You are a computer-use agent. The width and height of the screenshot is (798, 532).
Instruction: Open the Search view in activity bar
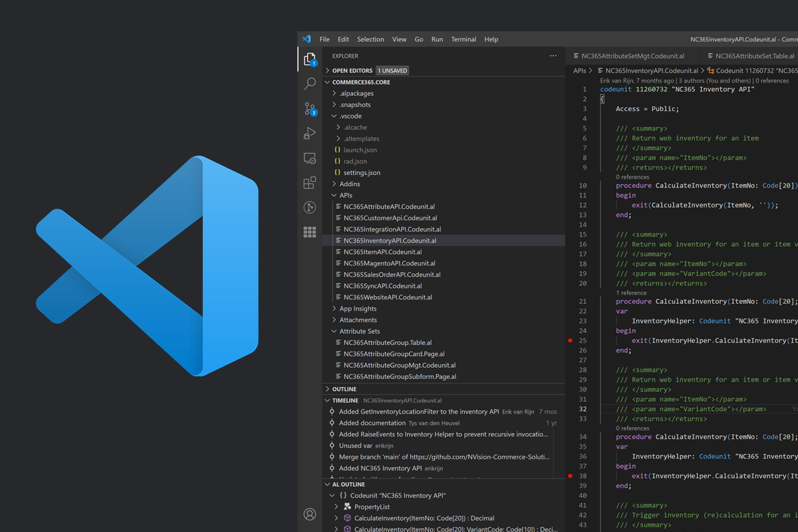tap(310, 84)
